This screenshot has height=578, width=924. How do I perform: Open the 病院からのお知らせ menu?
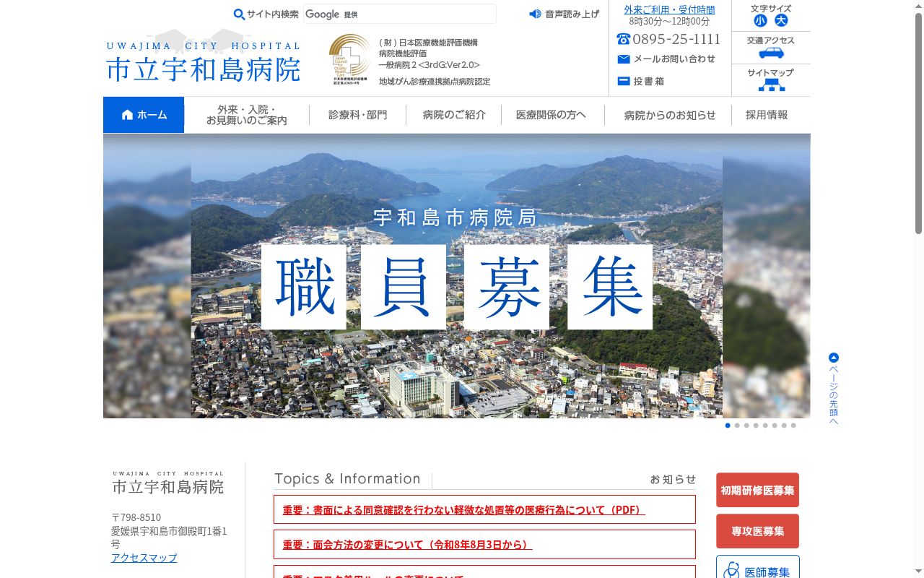point(669,115)
